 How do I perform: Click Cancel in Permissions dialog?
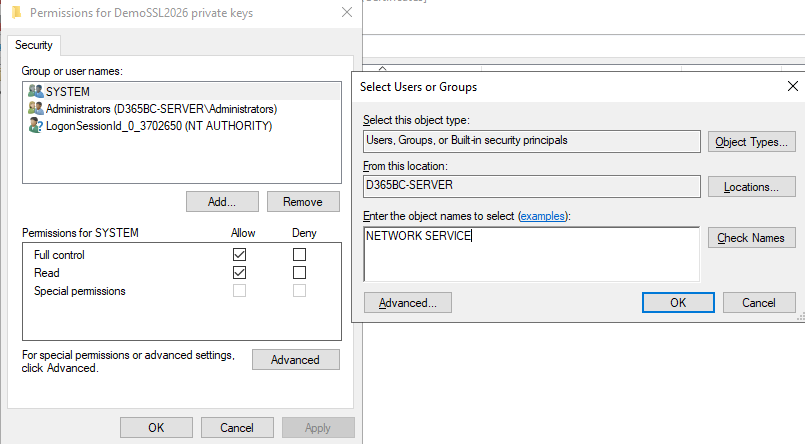[237, 428]
